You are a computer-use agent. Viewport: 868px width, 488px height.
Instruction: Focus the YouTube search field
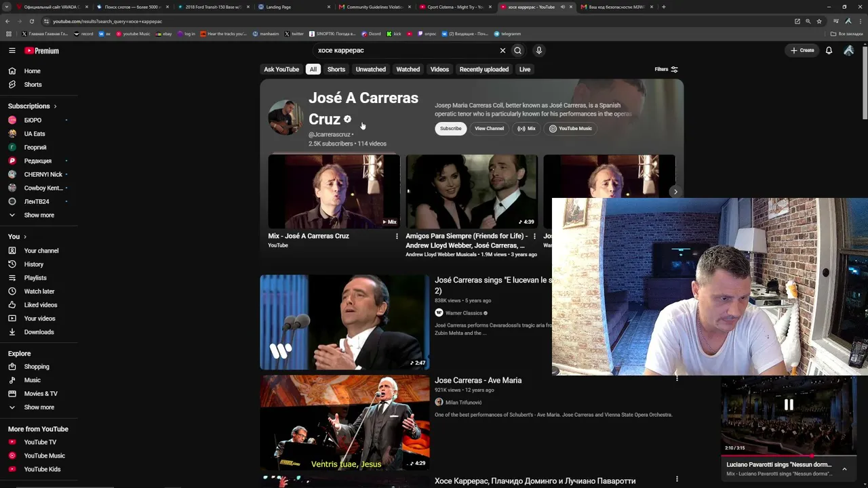(x=407, y=50)
